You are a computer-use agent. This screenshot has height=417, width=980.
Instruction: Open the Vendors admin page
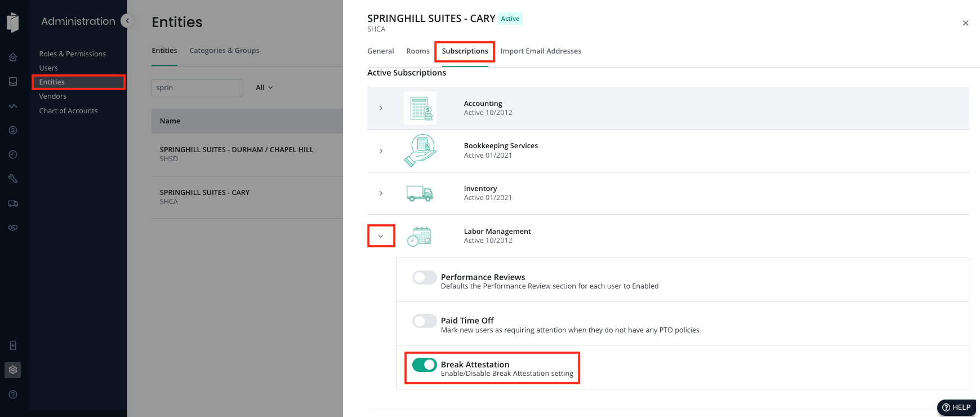point(53,96)
